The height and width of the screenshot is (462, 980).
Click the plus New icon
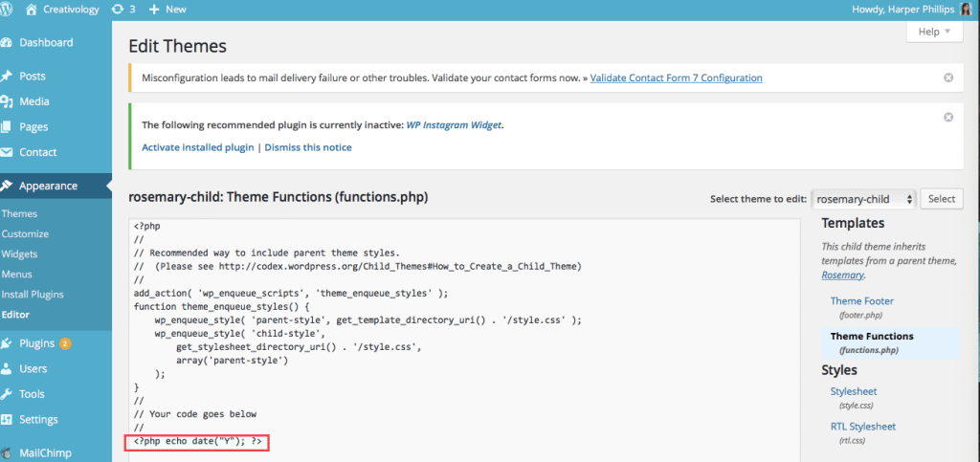[x=154, y=10]
